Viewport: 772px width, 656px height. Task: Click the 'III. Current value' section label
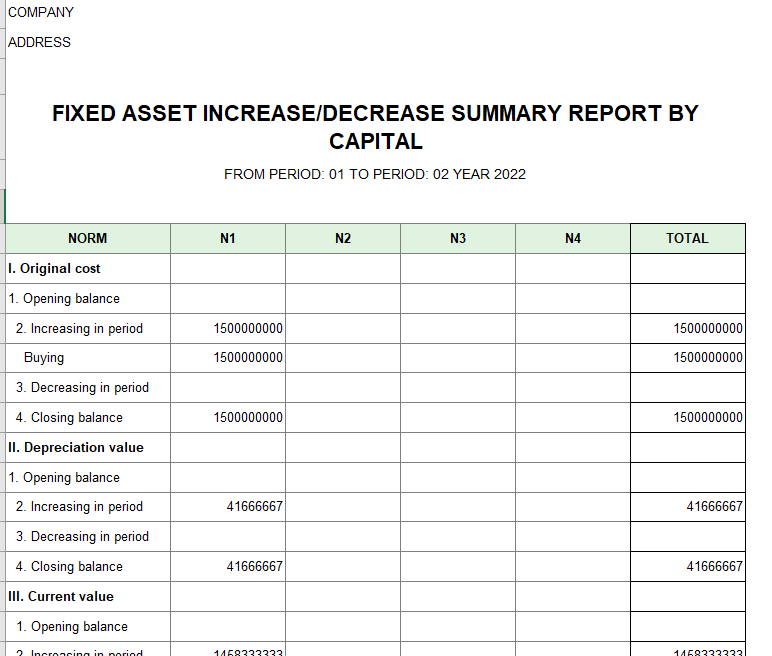pos(61,597)
